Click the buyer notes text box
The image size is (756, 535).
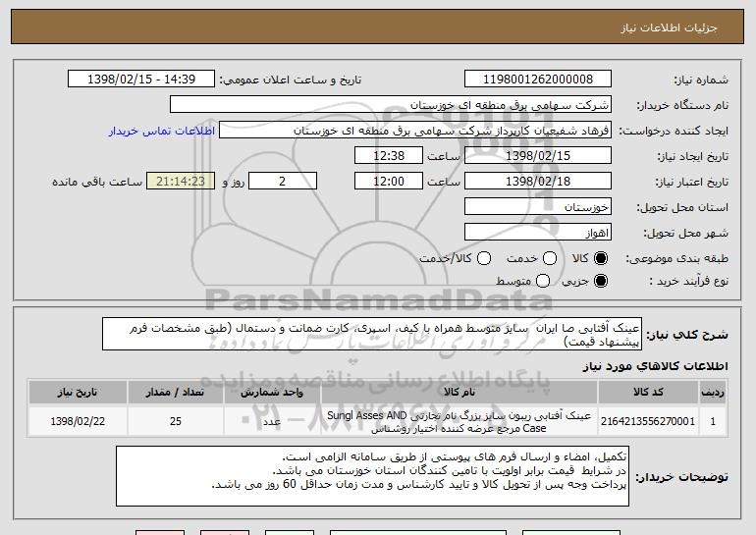[x=372, y=476]
